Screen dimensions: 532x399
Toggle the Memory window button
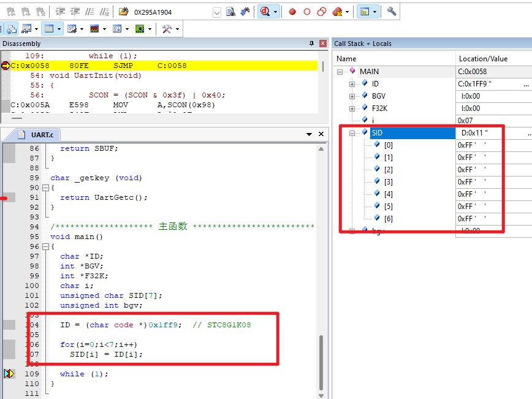pyautogui.click(x=49, y=29)
